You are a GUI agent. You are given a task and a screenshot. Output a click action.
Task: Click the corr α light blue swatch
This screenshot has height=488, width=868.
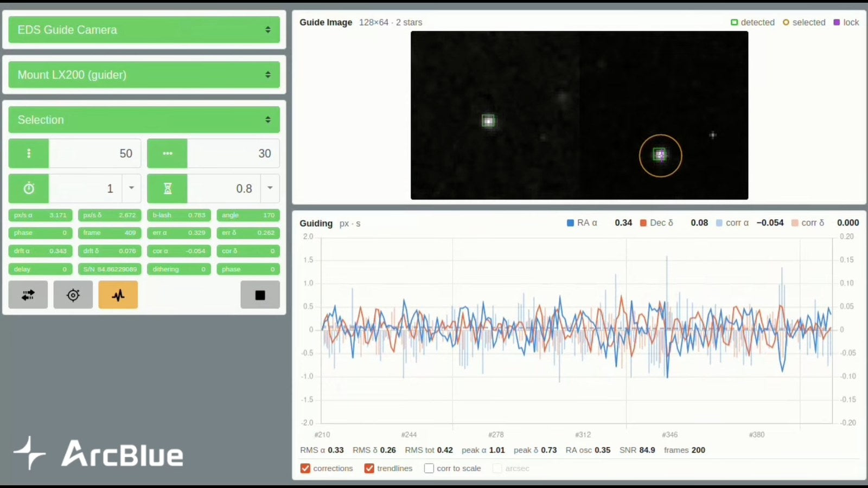719,223
